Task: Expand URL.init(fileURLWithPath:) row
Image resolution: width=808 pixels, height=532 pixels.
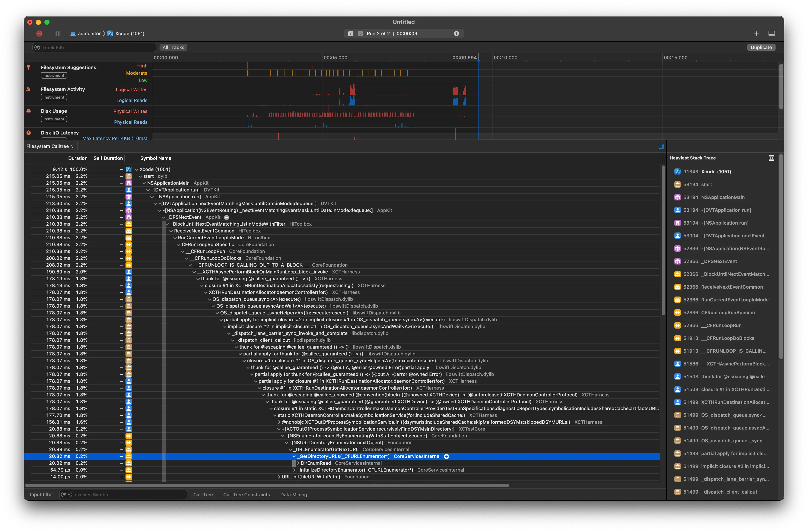Action: tap(279, 477)
